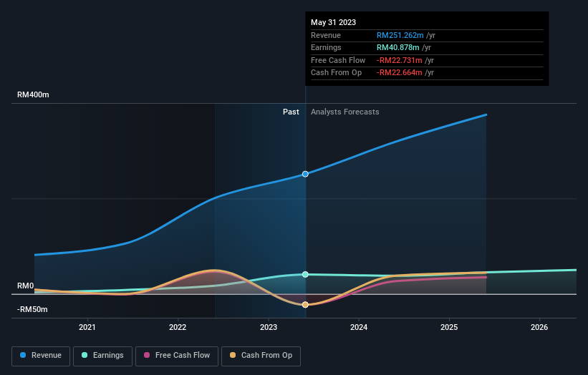
Task: Click the -RM50m y-axis label
Action: point(32,309)
